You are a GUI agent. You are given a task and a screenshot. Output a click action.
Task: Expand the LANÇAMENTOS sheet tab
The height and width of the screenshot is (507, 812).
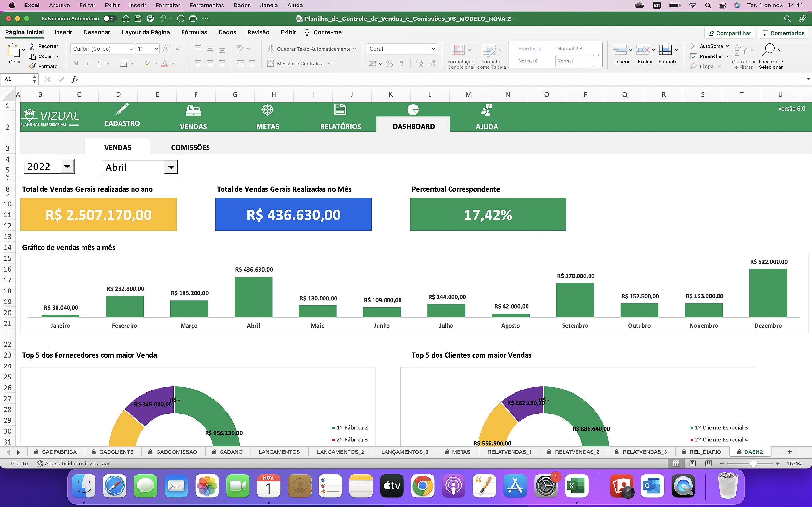coord(279,451)
